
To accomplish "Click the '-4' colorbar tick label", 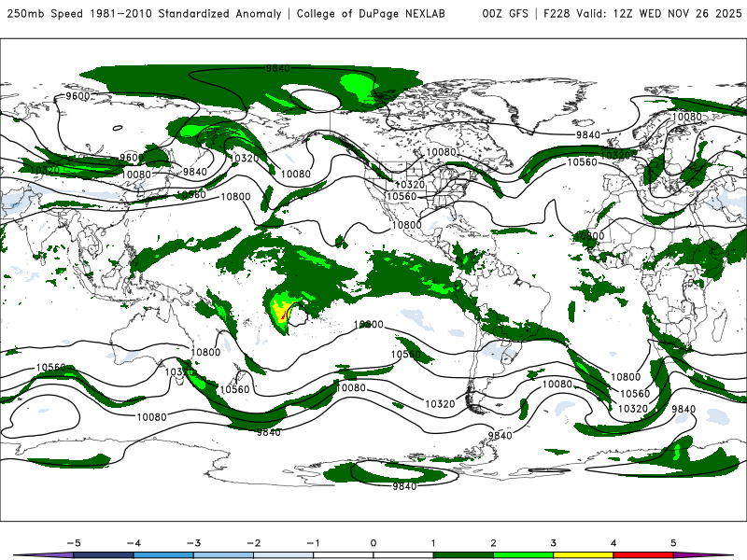I will tap(134, 543).
